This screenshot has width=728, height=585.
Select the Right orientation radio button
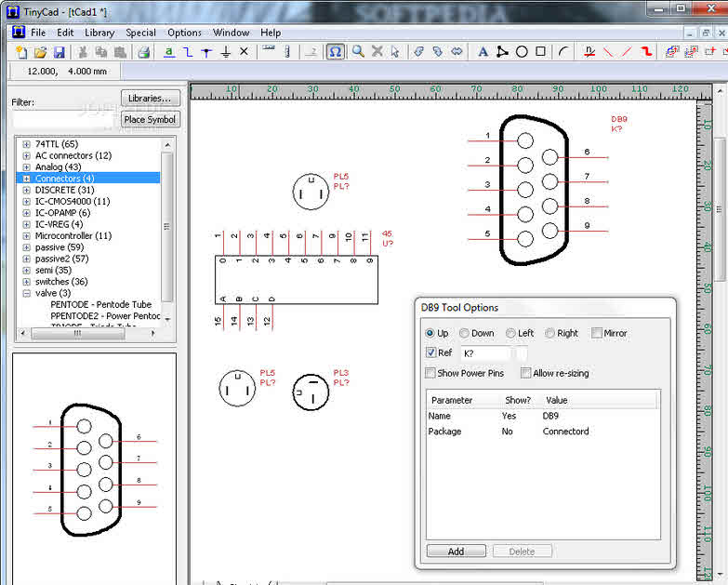point(549,333)
